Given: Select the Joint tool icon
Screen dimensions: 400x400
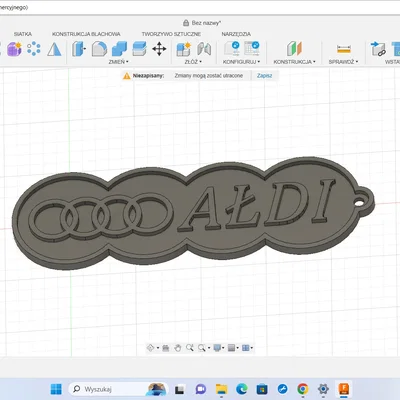Looking at the screenshot, I should point(204,49).
